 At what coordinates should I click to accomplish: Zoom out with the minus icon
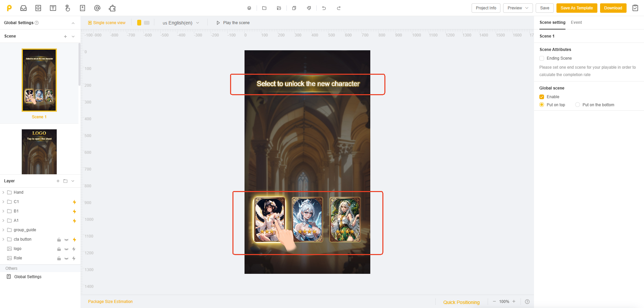coord(494,302)
